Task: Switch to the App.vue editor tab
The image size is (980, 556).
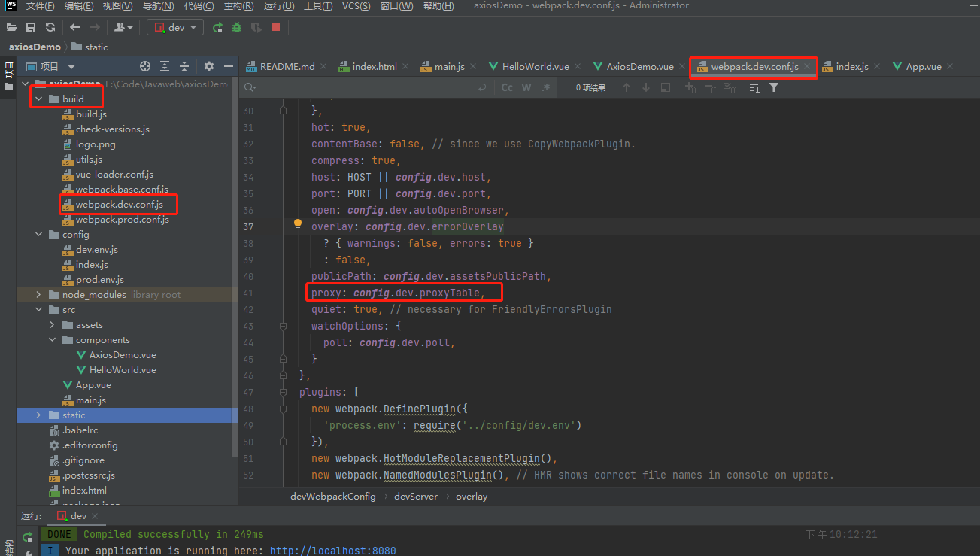Action: click(924, 66)
